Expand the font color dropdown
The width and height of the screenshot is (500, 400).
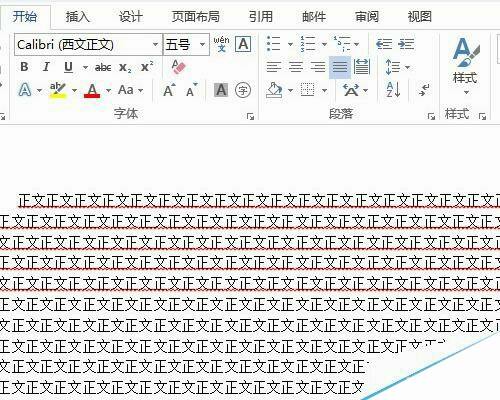[108, 90]
